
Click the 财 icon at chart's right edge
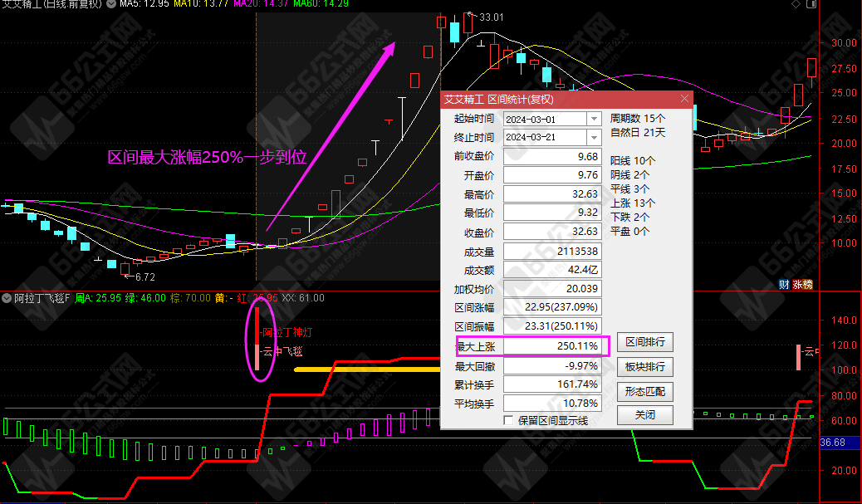point(783,284)
